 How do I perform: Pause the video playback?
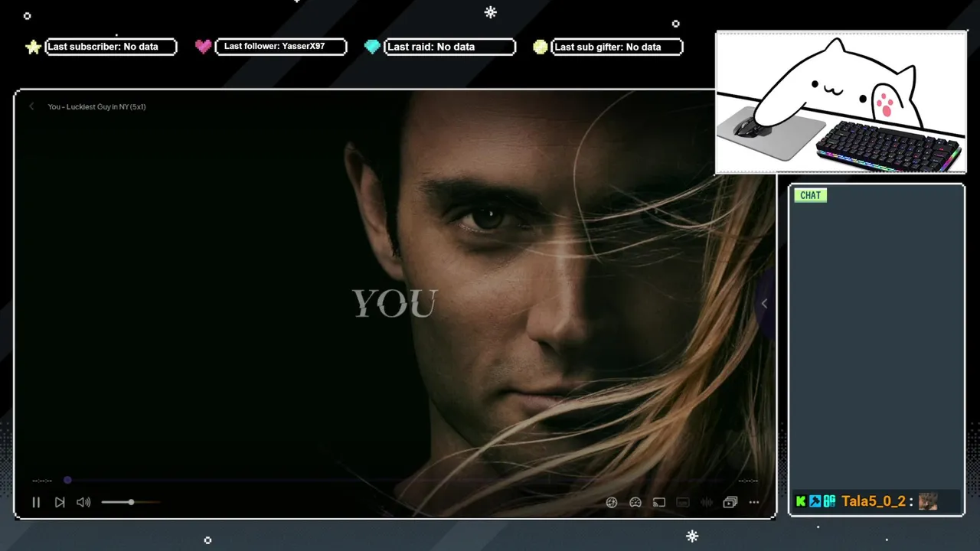36,503
